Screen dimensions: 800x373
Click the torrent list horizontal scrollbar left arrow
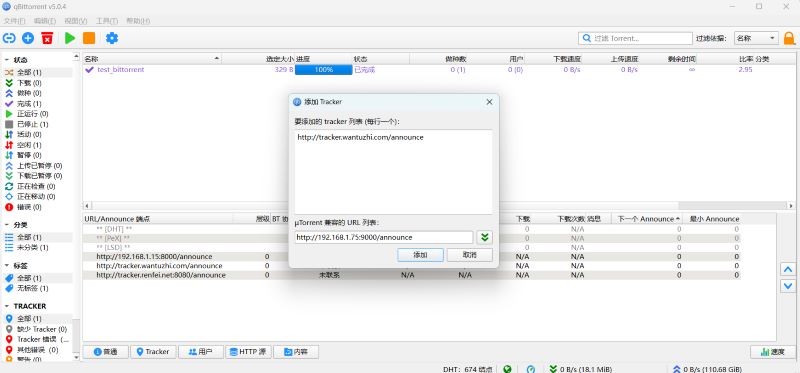(87, 206)
